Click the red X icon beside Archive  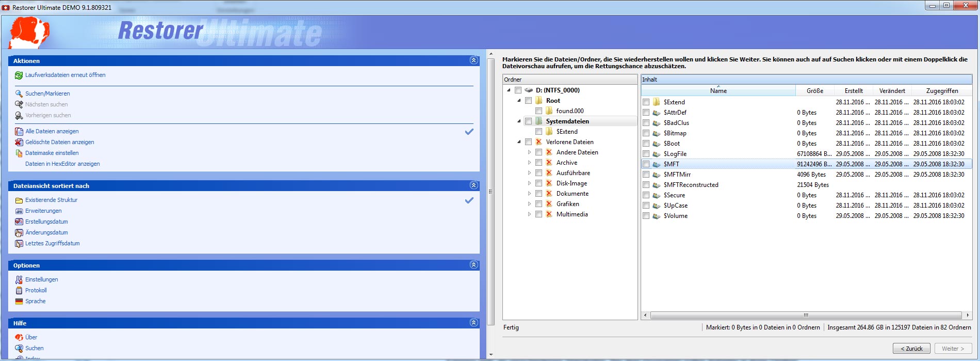(x=549, y=163)
